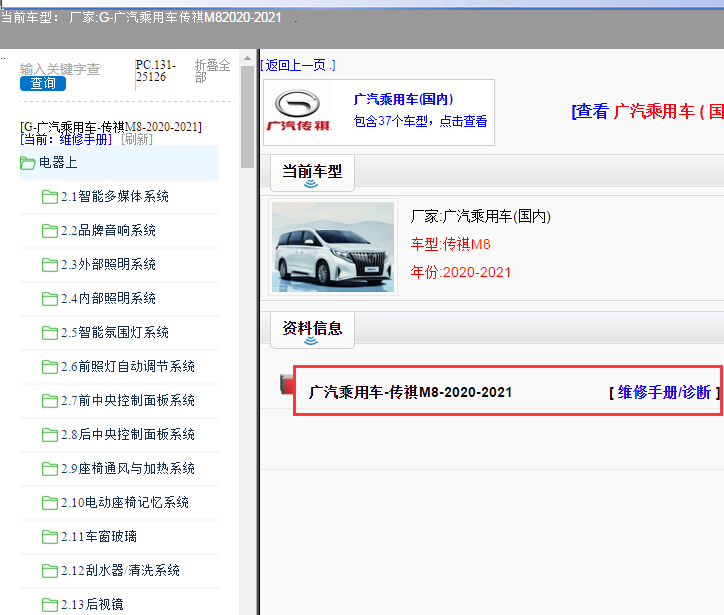Click the 输入关键字查 keyword search field
Viewport: 724px width, 615px height.
(60, 69)
